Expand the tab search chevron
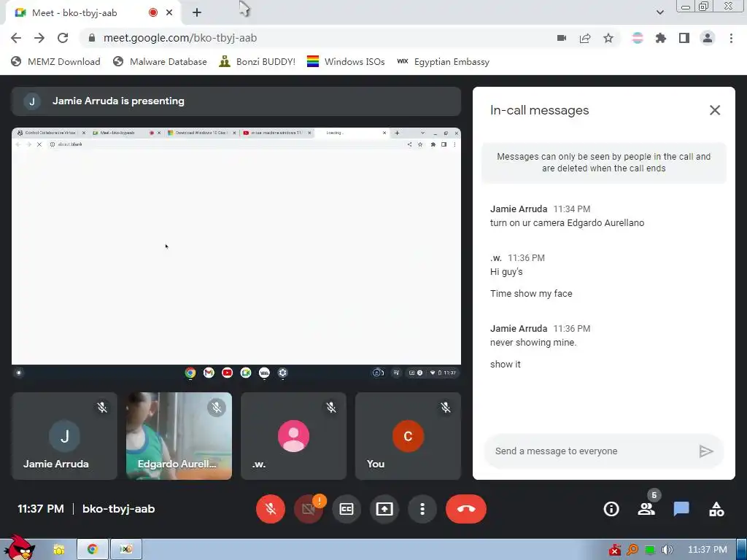The width and height of the screenshot is (747, 560). (659, 12)
